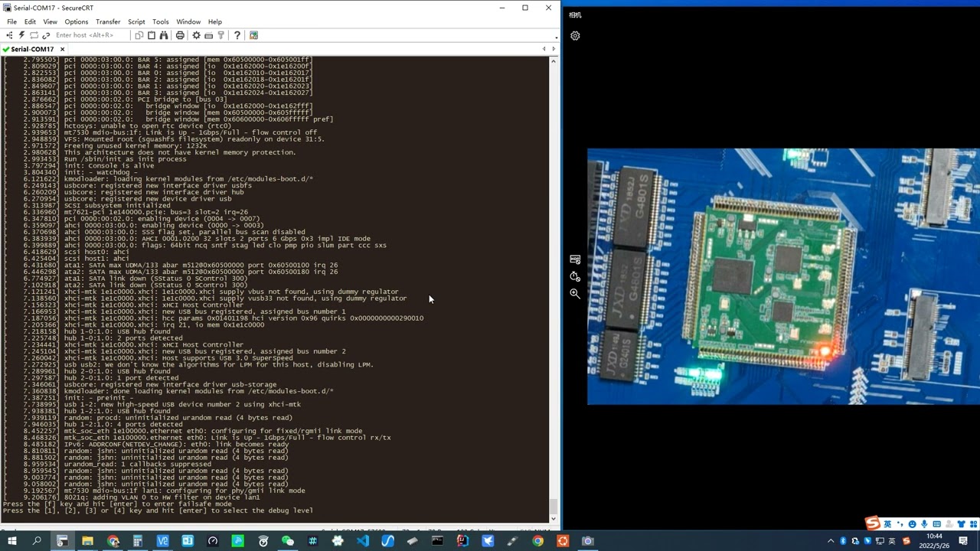Toggle the Camera HDR option icon
Screen dimensions: 980x551
(x=575, y=259)
